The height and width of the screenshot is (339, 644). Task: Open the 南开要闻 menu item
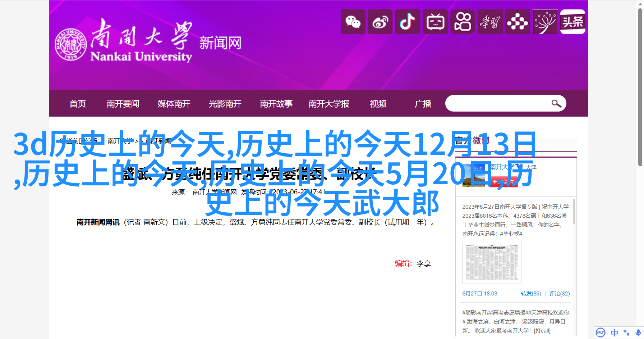click(123, 104)
